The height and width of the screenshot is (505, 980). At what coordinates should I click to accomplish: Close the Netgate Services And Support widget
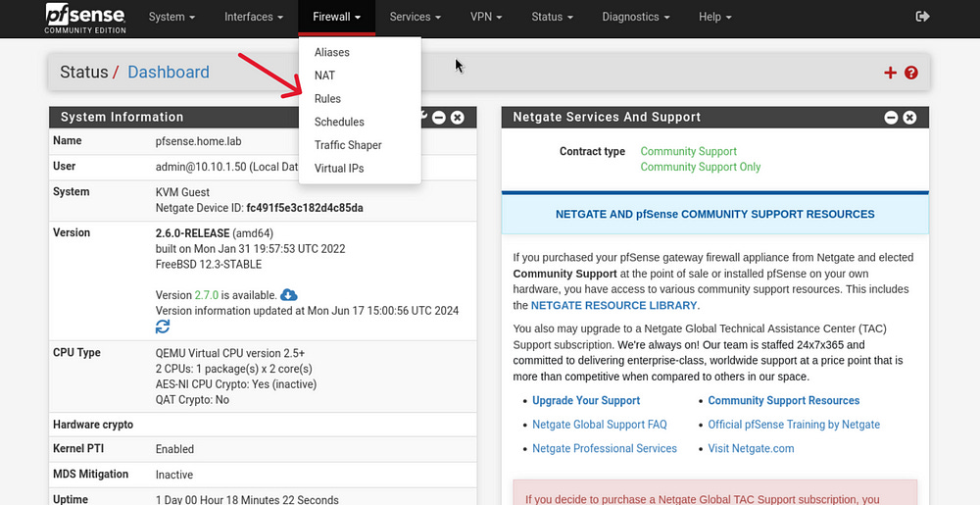910,118
